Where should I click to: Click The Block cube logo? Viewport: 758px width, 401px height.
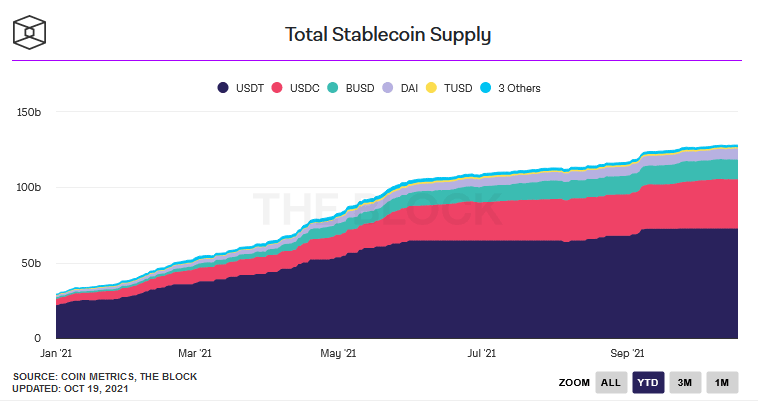point(34,32)
